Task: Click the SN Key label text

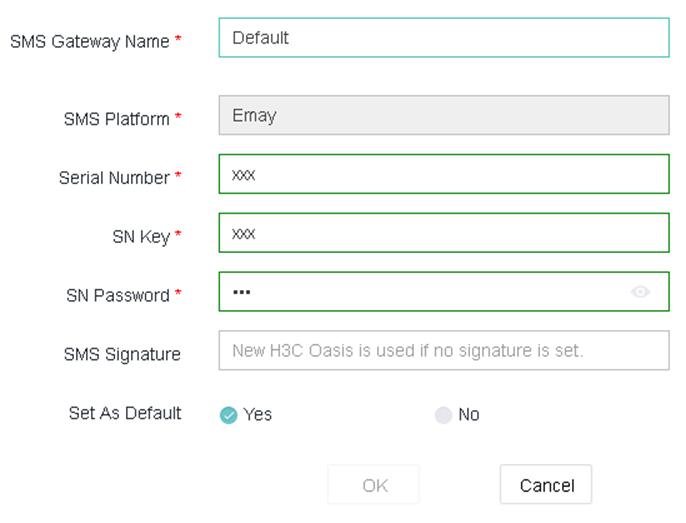Action: (x=141, y=237)
